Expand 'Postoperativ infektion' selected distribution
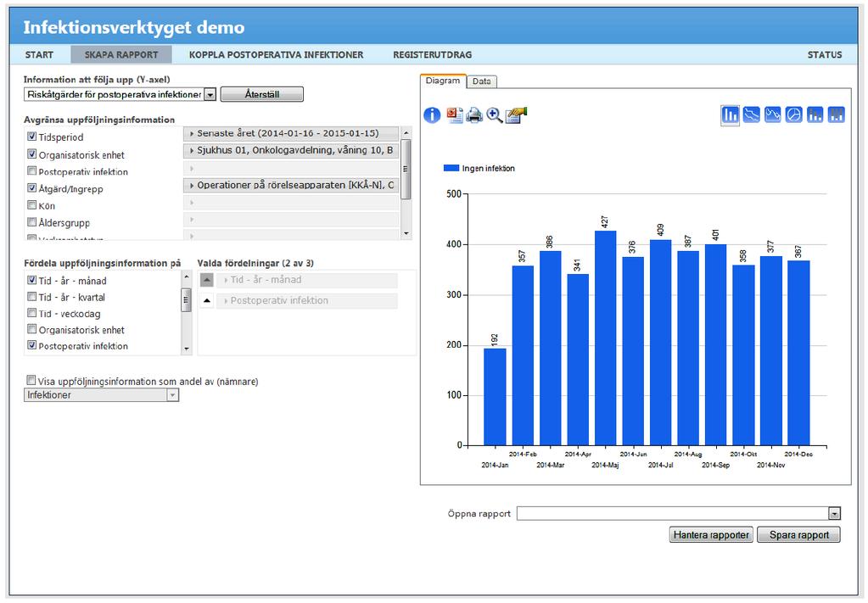The height and width of the screenshot is (603, 868). point(306,301)
